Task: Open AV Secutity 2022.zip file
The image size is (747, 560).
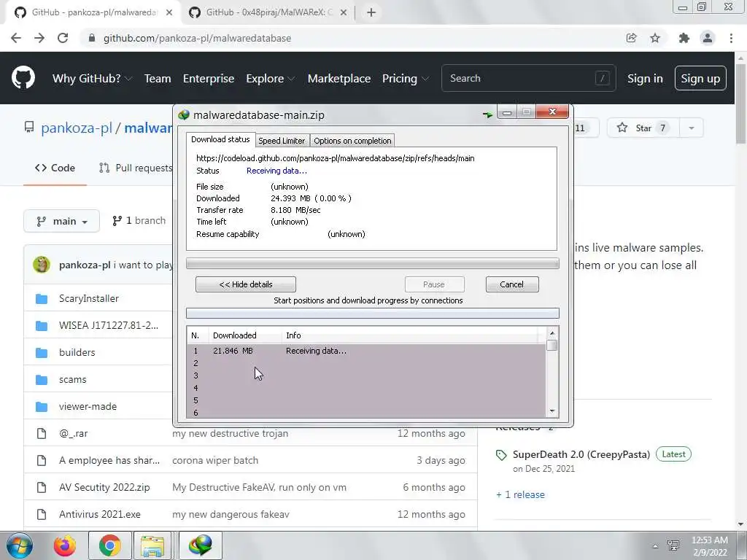Action: (x=104, y=487)
